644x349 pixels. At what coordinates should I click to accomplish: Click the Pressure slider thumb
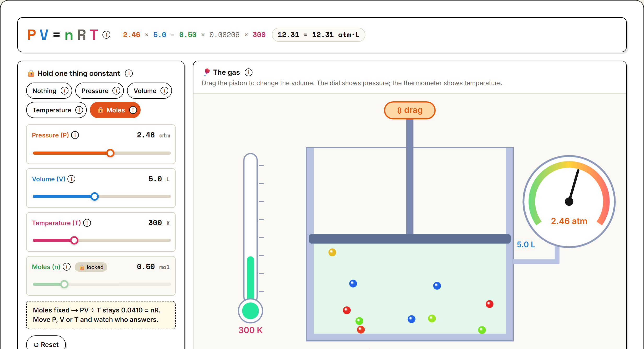(x=111, y=153)
